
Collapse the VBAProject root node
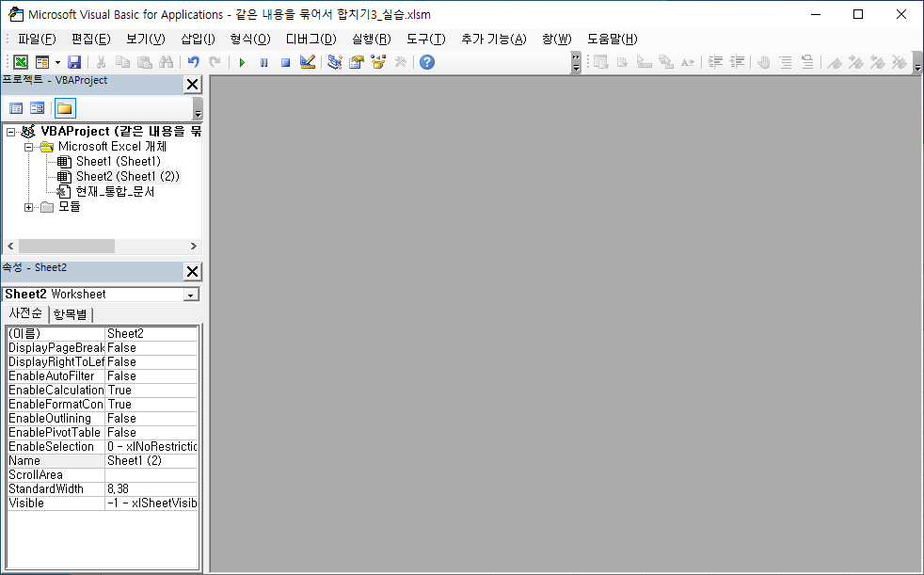(x=10, y=132)
